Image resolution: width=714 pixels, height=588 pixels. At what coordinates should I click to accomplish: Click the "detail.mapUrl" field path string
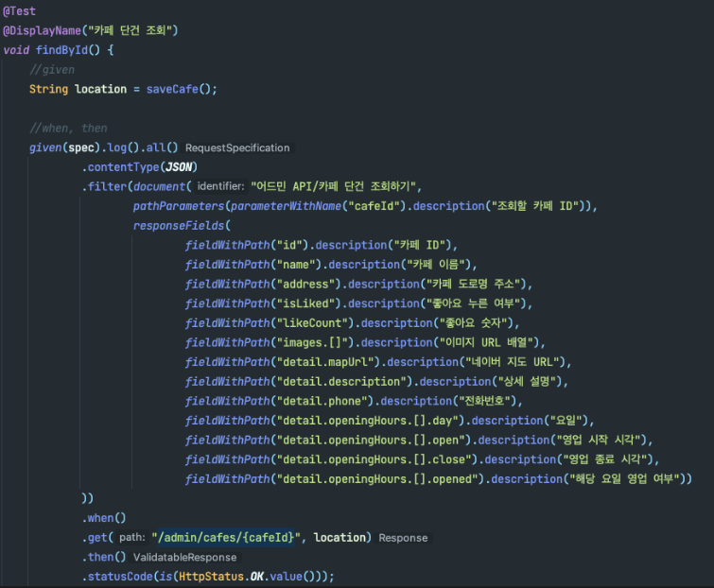click(x=328, y=362)
